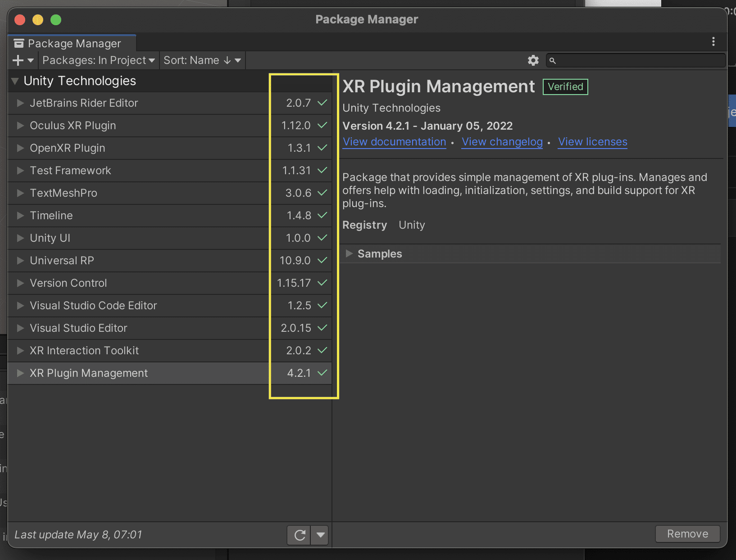Viewport: 736px width, 560px height.
Task: Select the Visual Studio Editor package
Action: pyautogui.click(x=169, y=328)
